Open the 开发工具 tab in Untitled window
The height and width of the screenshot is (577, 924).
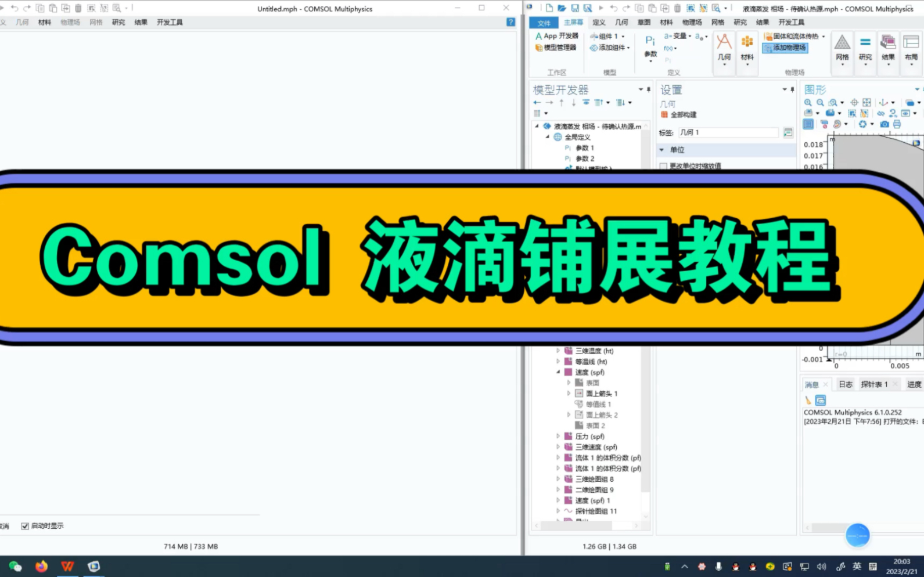[170, 22]
